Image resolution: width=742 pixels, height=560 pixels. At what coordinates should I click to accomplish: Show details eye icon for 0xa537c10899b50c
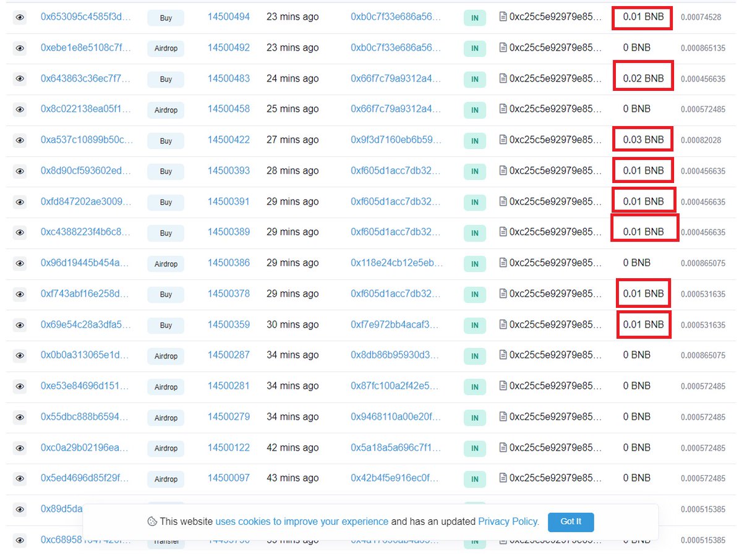[x=20, y=140]
